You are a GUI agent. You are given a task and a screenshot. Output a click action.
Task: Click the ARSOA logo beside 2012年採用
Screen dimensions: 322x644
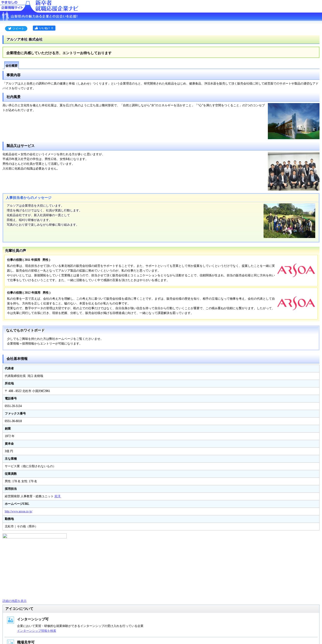click(296, 303)
